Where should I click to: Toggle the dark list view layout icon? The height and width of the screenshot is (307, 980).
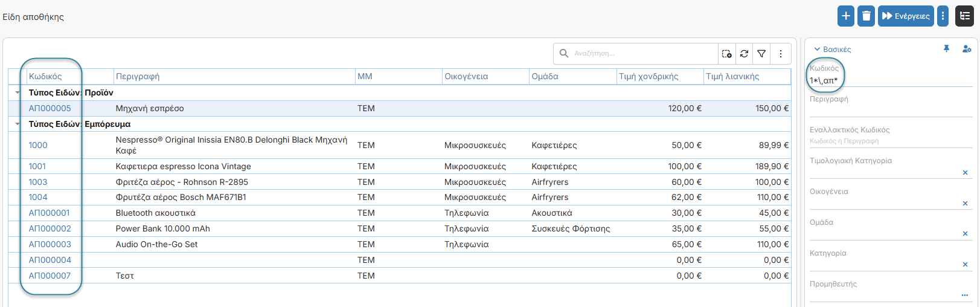(x=964, y=16)
